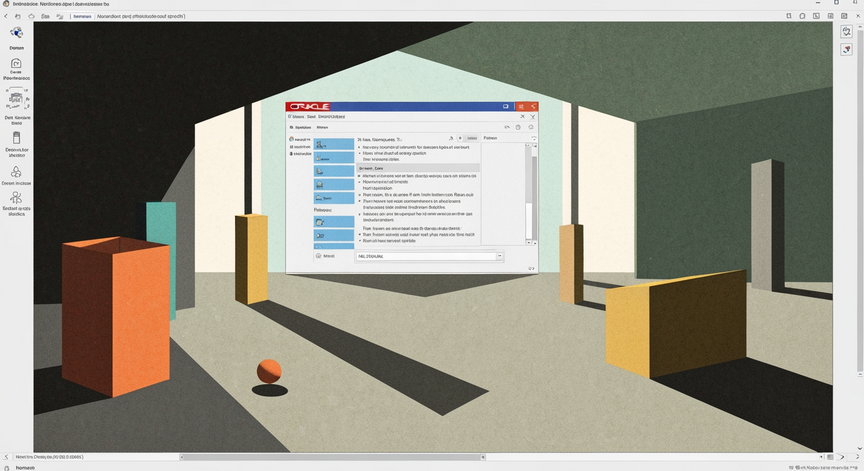The height and width of the screenshot is (471, 864).
Task: Select the fifth blue tile in the upper list group
Action: coord(334,198)
